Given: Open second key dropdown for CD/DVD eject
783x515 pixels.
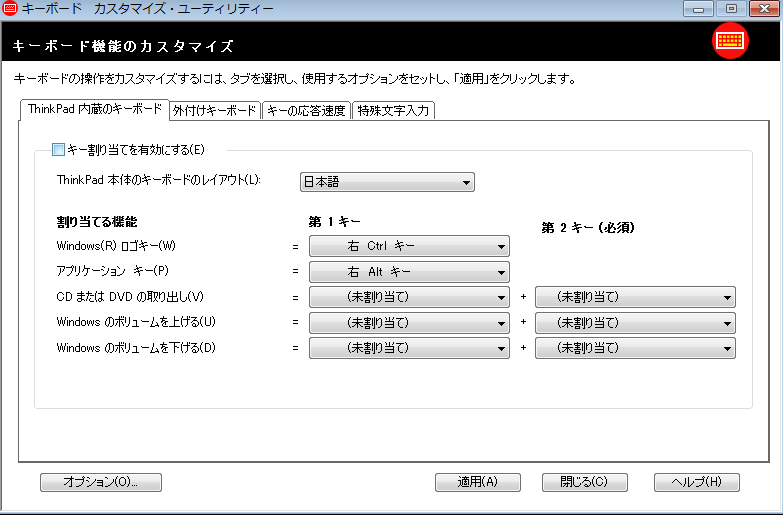Looking at the screenshot, I should tap(635, 297).
